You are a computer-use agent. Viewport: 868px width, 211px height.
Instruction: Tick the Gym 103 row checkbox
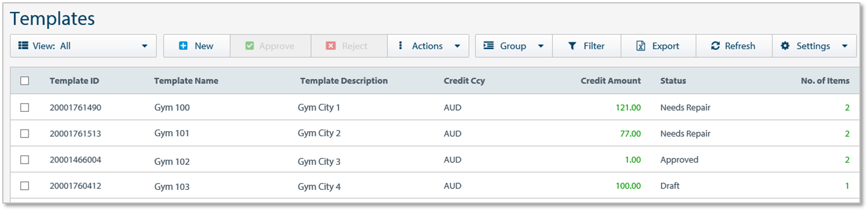tap(25, 186)
